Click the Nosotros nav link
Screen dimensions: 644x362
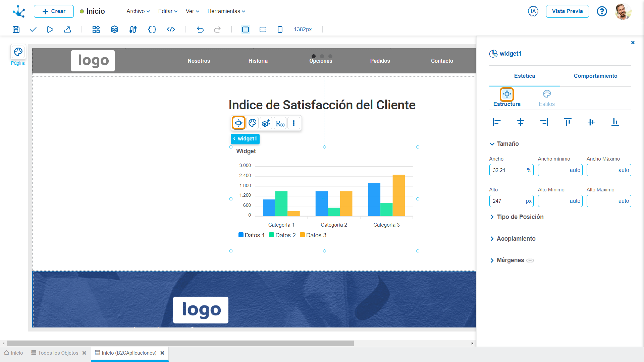pos(199,61)
